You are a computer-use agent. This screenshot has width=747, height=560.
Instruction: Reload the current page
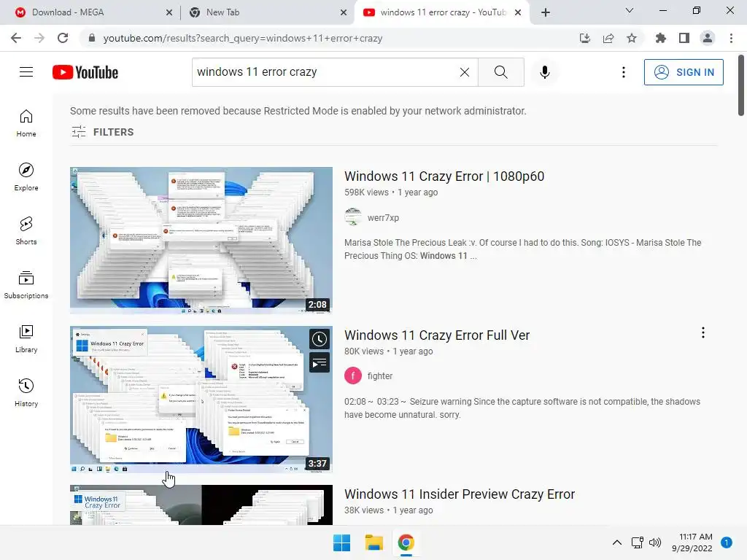click(x=63, y=38)
